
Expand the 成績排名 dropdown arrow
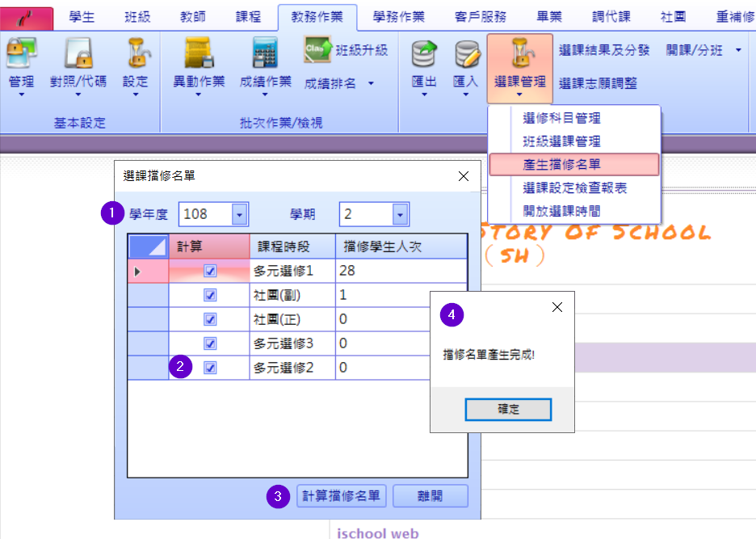tap(371, 82)
